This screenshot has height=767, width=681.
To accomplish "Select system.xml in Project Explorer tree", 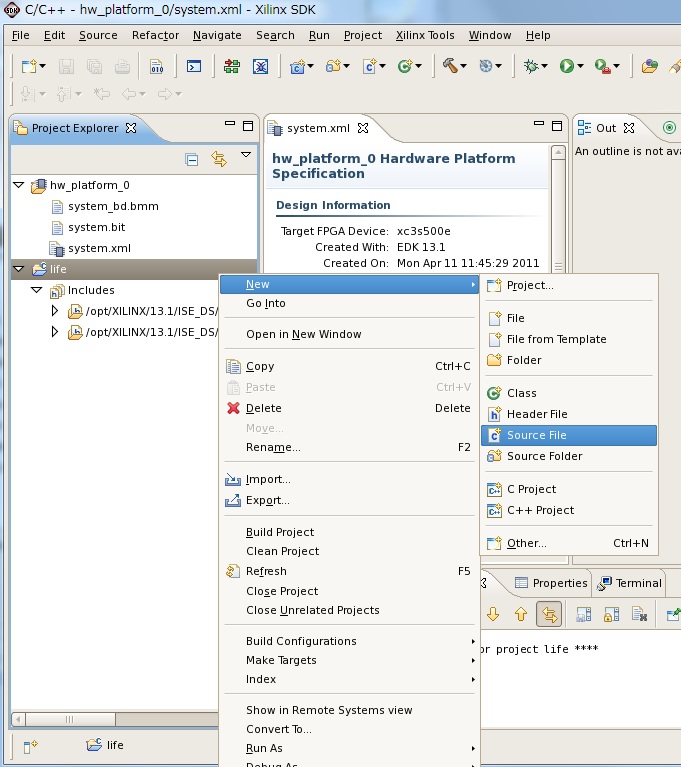I will (99, 248).
